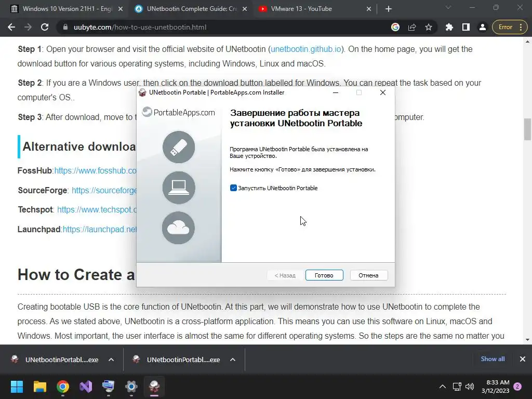Open the SourceForge download link
Viewport: 532px width, 399px height.
104,190
